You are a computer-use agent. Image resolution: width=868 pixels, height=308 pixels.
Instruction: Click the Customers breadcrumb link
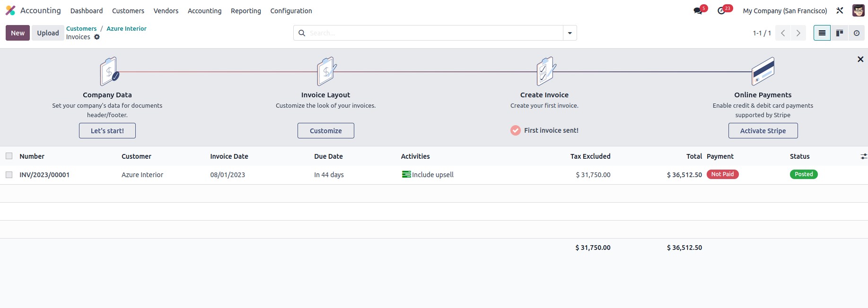coord(81,28)
